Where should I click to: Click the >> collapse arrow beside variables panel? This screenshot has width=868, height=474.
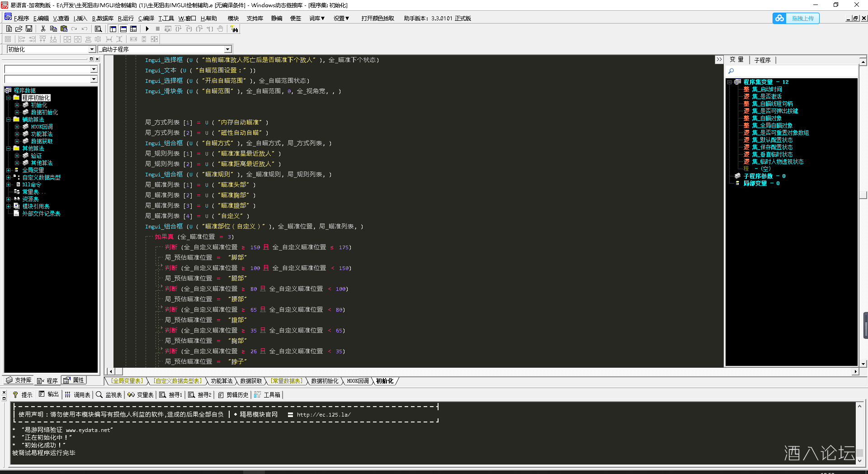tap(719, 60)
